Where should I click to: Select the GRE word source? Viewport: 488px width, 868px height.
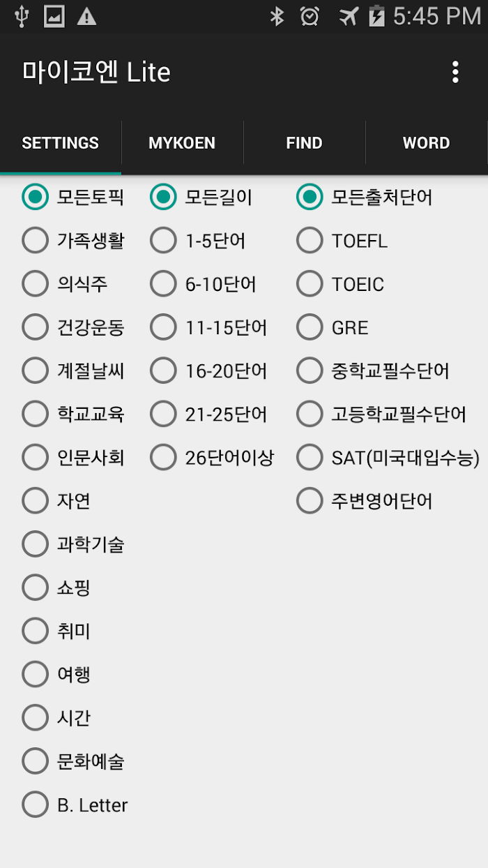pos(333,327)
